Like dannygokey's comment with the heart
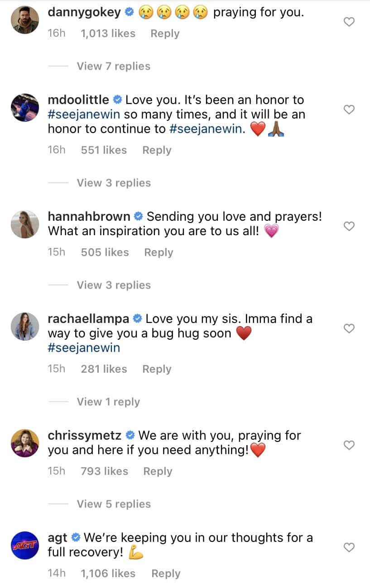 pyautogui.click(x=349, y=22)
